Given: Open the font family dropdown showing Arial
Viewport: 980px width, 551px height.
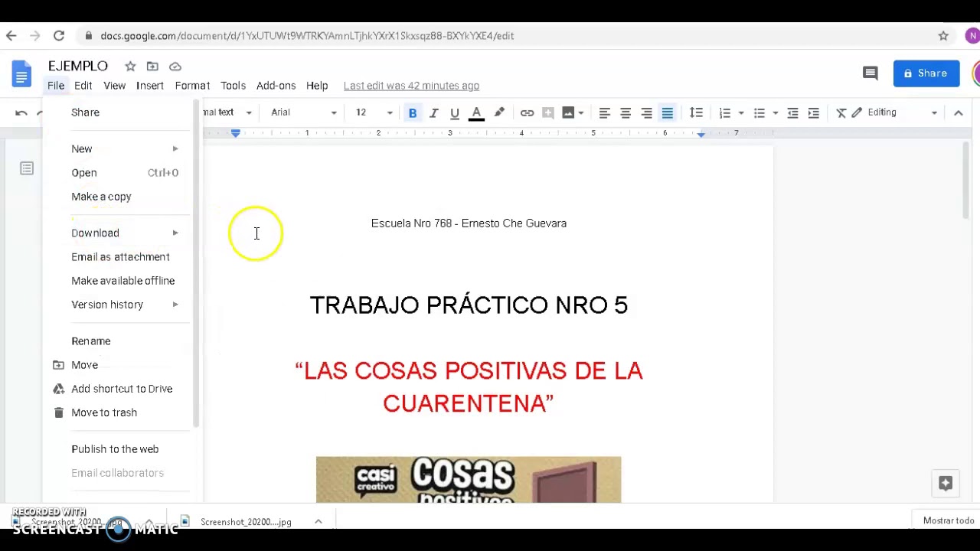Looking at the screenshot, I should point(303,113).
